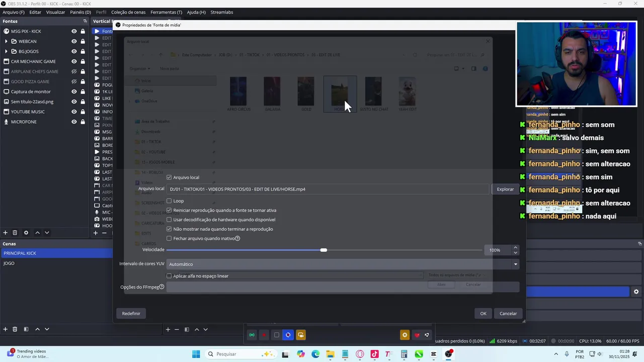Click Cancelar in the properties dialog
Image resolution: width=644 pixels, height=362 pixels.
click(x=508, y=313)
